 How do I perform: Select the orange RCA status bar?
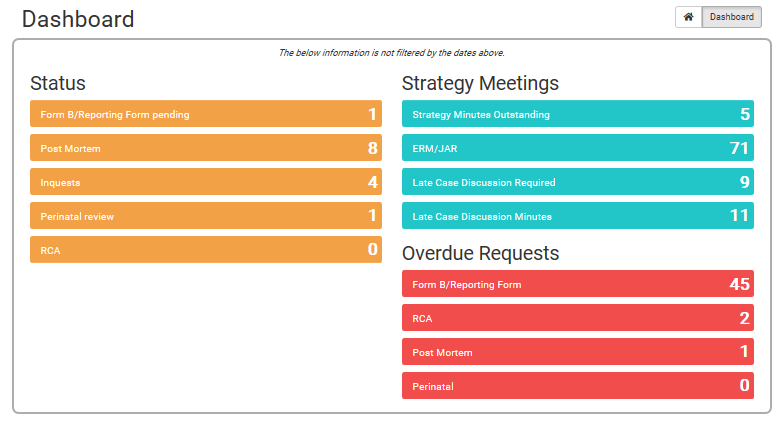205,250
